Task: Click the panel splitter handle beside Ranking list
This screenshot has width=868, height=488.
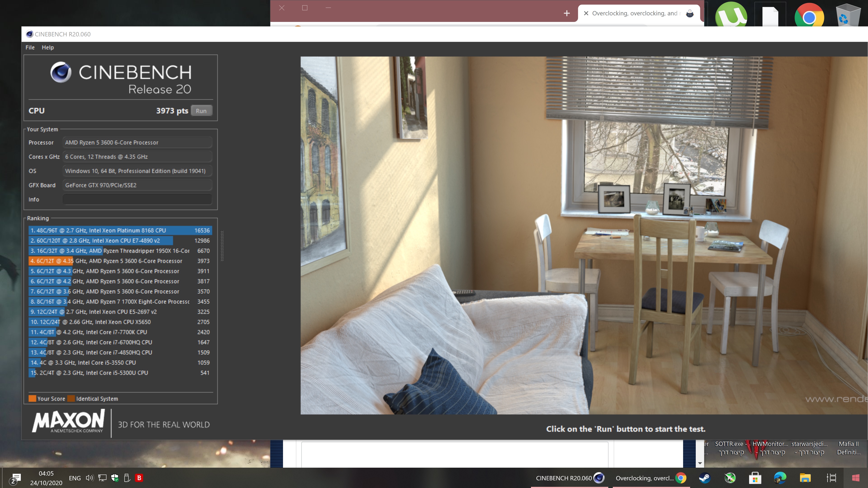Action: point(222,246)
